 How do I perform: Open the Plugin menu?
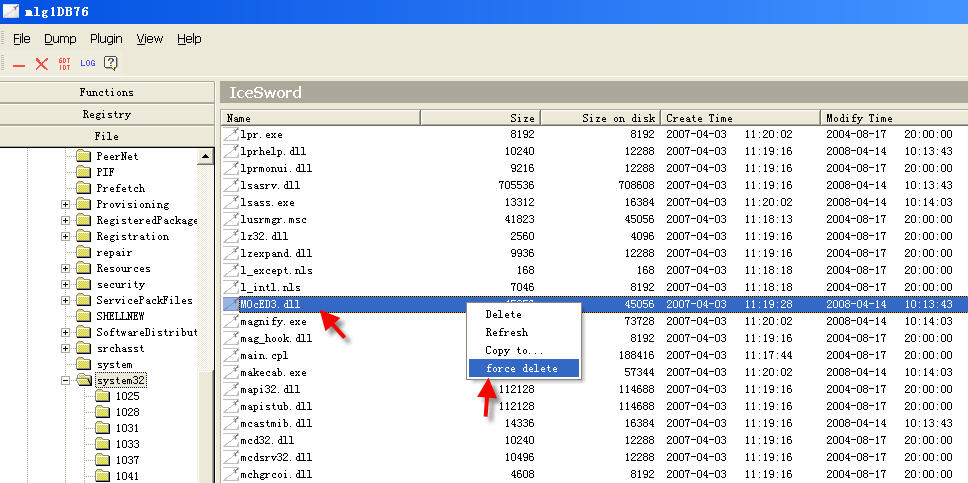[106, 39]
